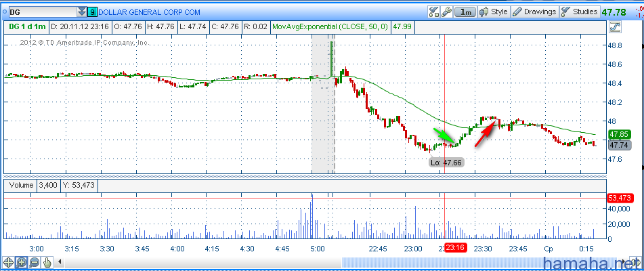Click the 40,000 volume axis label
The width and height of the screenshot is (644, 271).
618,209
